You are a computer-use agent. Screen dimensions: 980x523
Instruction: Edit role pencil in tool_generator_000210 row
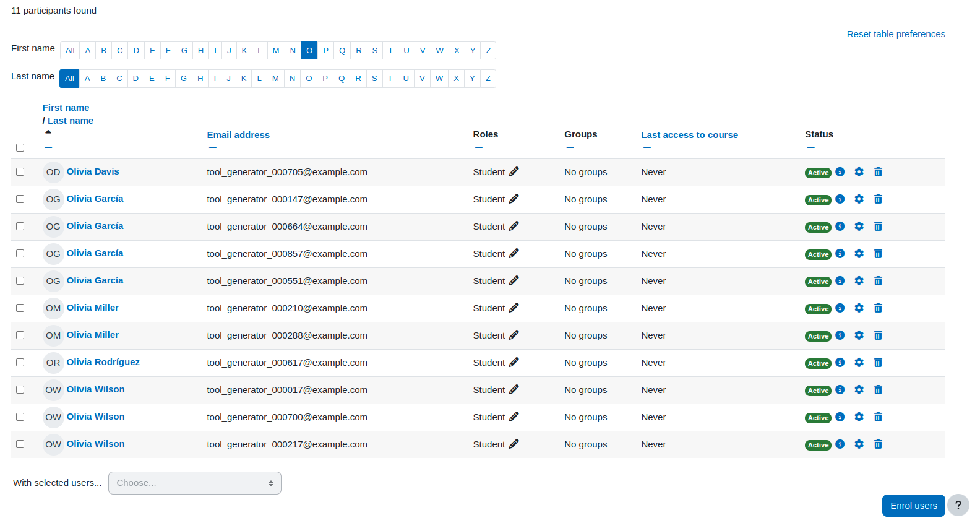tap(514, 308)
